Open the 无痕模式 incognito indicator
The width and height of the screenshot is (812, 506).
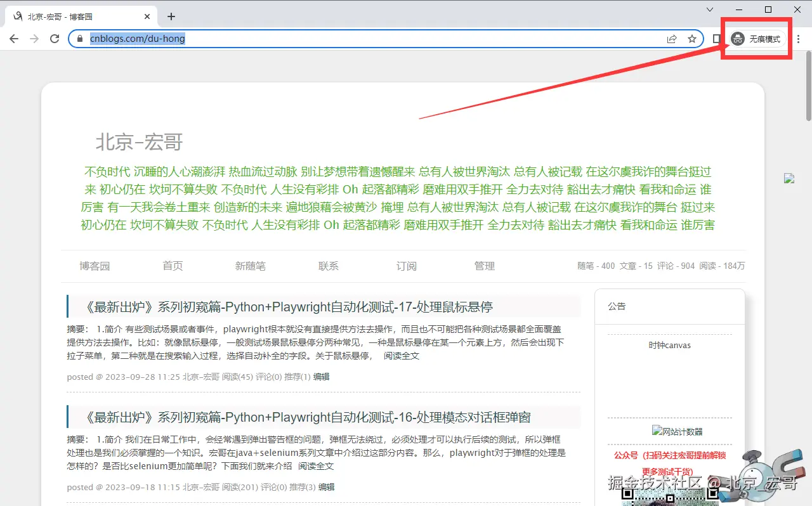pyautogui.click(x=757, y=39)
